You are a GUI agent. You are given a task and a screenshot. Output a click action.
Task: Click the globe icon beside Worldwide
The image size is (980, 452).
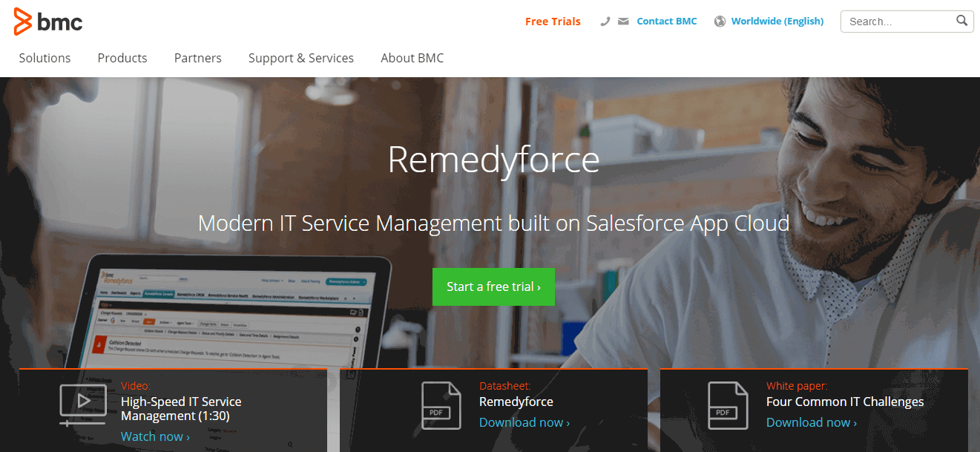click(720, 22)
